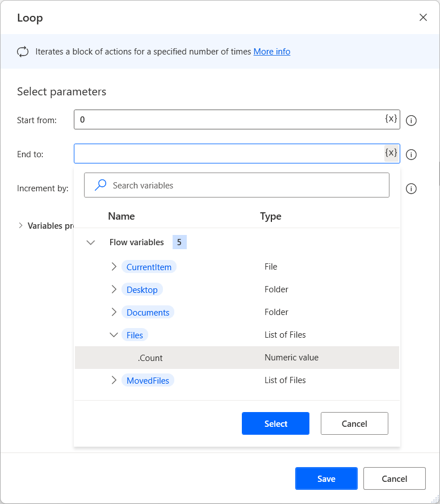Expand the MovedFiles variable
Viewport: 440px width, 504px height.
coord(114,380)
